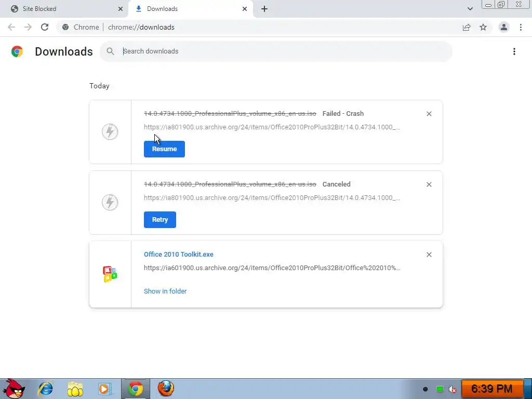
Task: Click the struck-through filename of canceled download
Action: coord(230,184)
